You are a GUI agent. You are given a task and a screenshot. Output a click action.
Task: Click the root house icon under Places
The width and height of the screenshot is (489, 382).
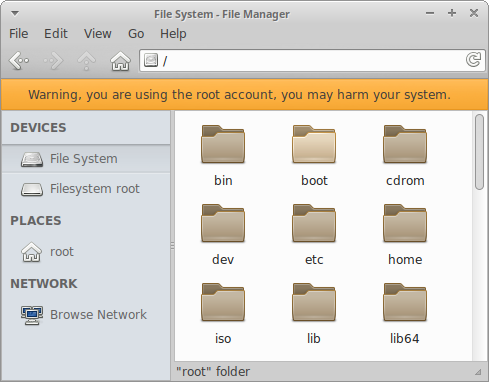[x=32, y=252]
